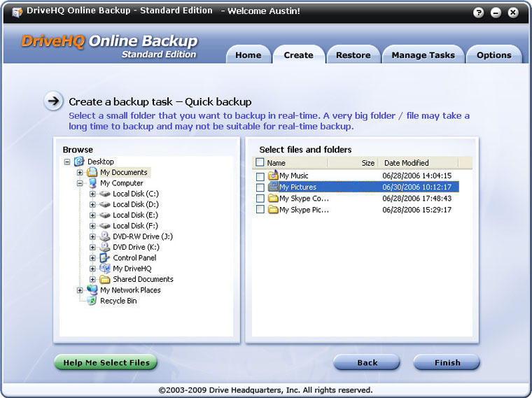Click the Control Panel icon
Image resolution: width=532 pixels, height=398 pixels.
[x=105, y=257]
